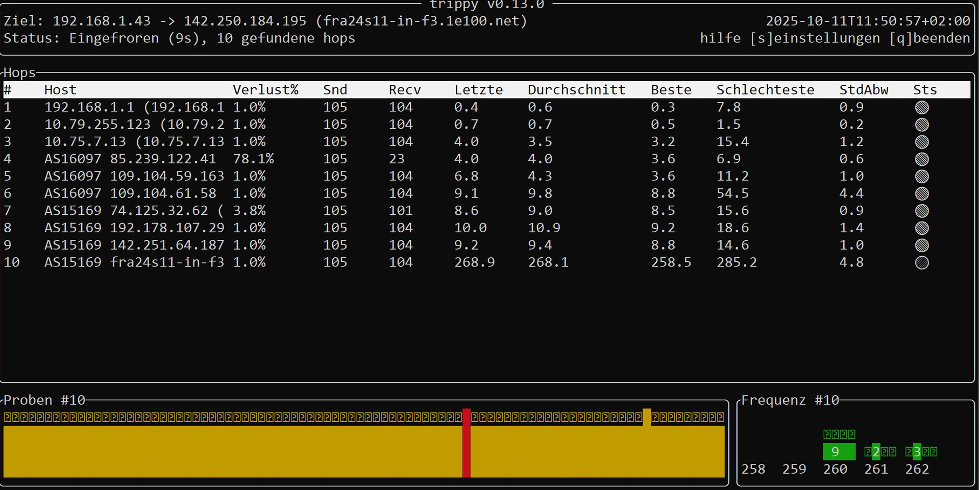
Task: Click the 285.2 worst latency value
Action: tap(737, 262)
